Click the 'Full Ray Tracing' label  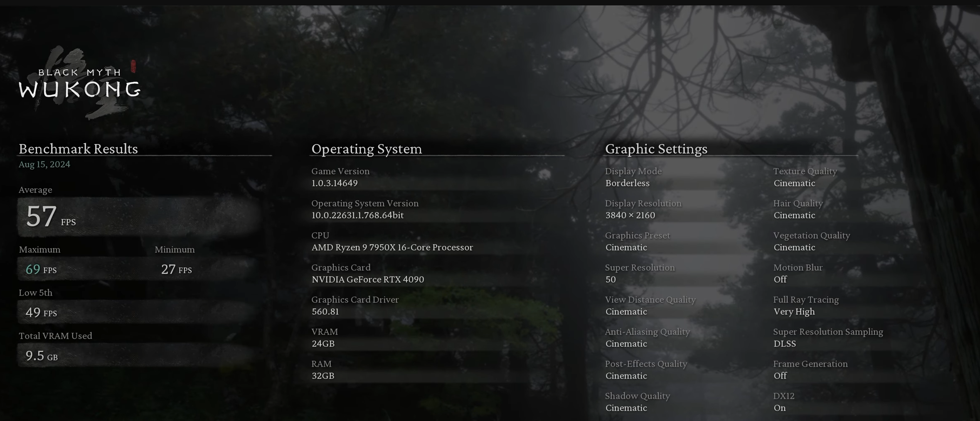click(806, 300)
